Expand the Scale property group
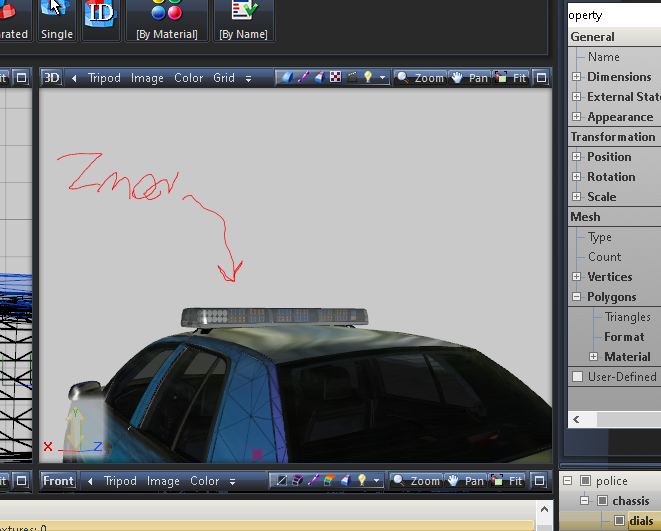Image resolution: width=661 pixels, height=531 pixels. 576,196
